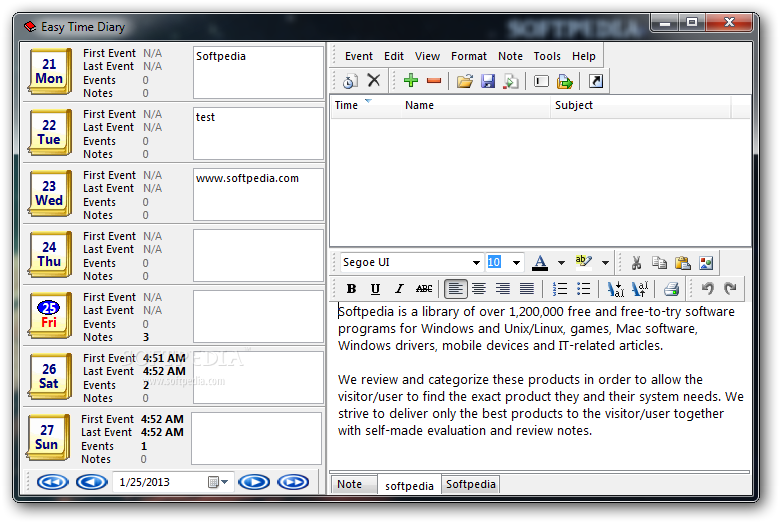This screenshot has width=780, height=523.
Task: Select the 21 Mon calendar icon
Action: pos(49,72)
